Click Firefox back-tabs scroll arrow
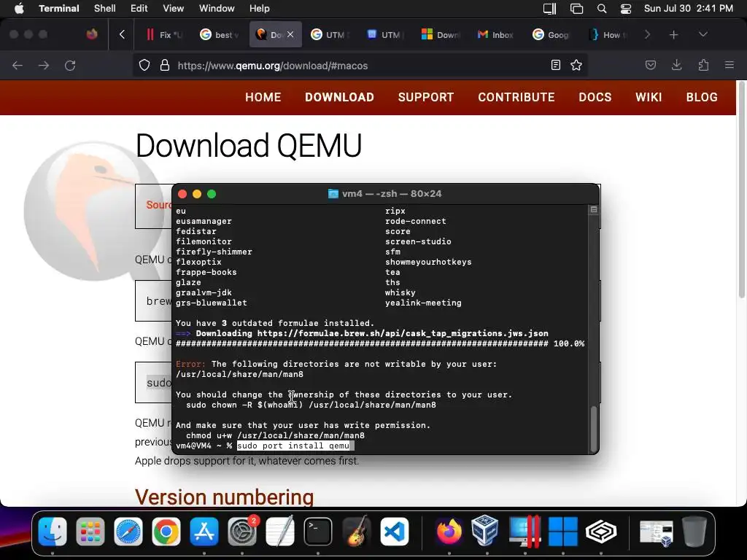This screenshot has width=747, height=560. (122, 34)
